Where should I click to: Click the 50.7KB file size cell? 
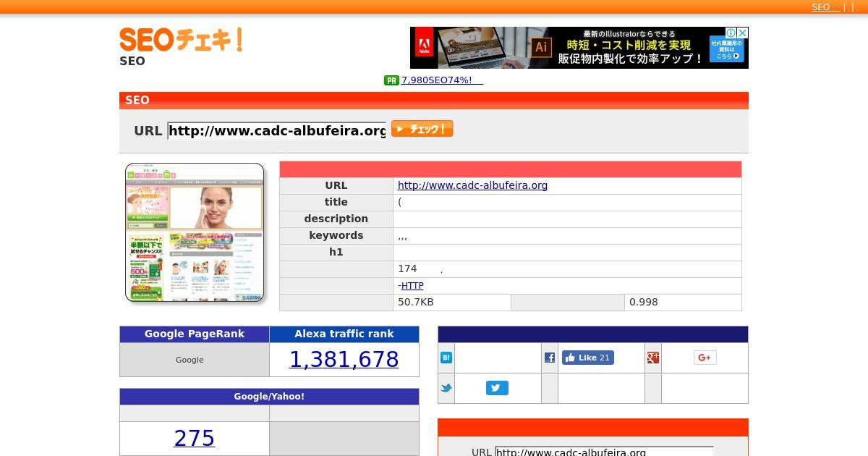452,303
